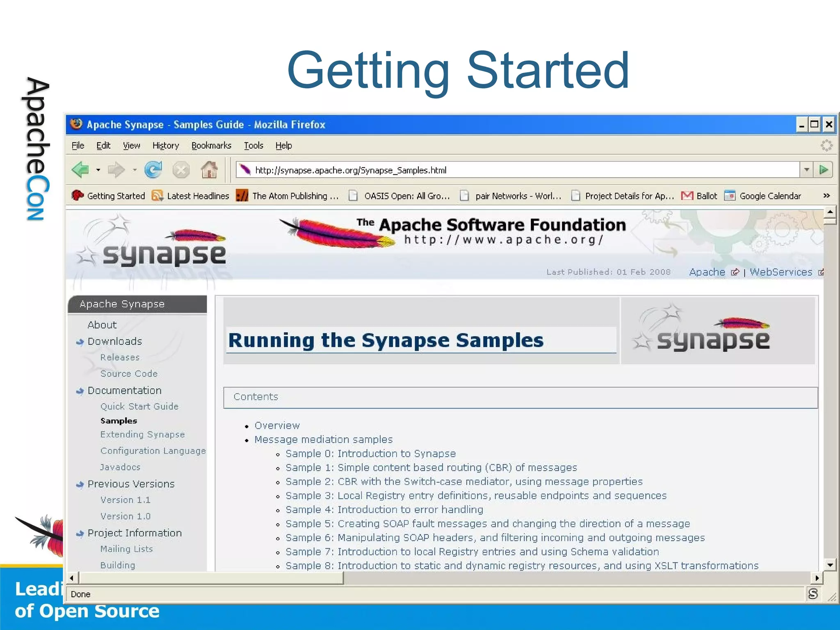This screenshot has width=840, height=630.
Task: Click in the URL address field
Action: [x=492, y=170]
